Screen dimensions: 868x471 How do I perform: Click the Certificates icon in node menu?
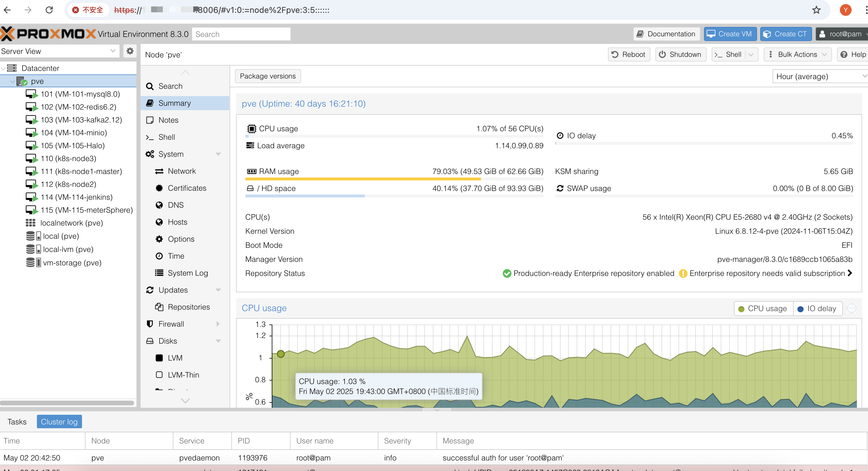click(159, 188)
